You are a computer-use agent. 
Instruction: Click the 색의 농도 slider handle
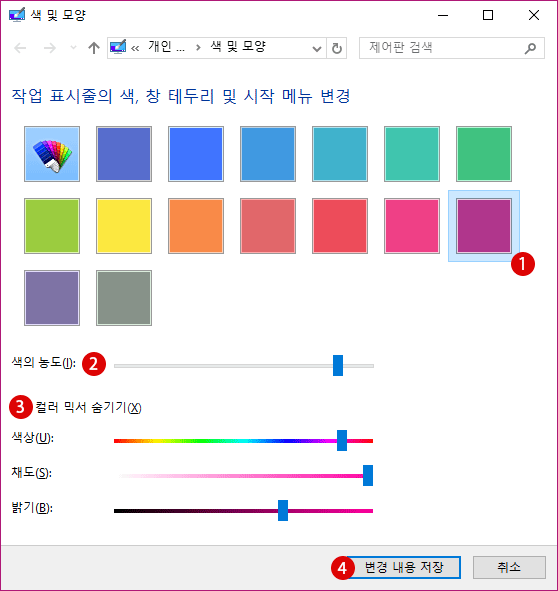[x=338, y=365]
